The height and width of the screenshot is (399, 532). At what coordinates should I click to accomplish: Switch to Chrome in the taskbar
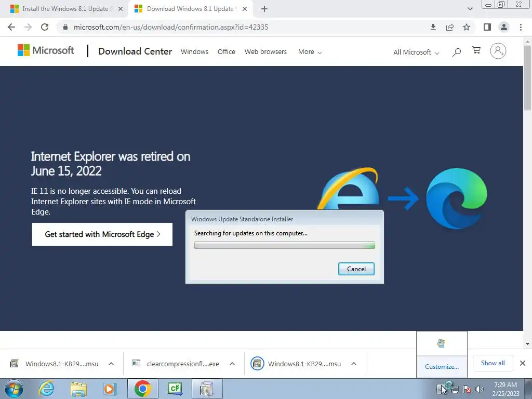[x=142, y=389]
